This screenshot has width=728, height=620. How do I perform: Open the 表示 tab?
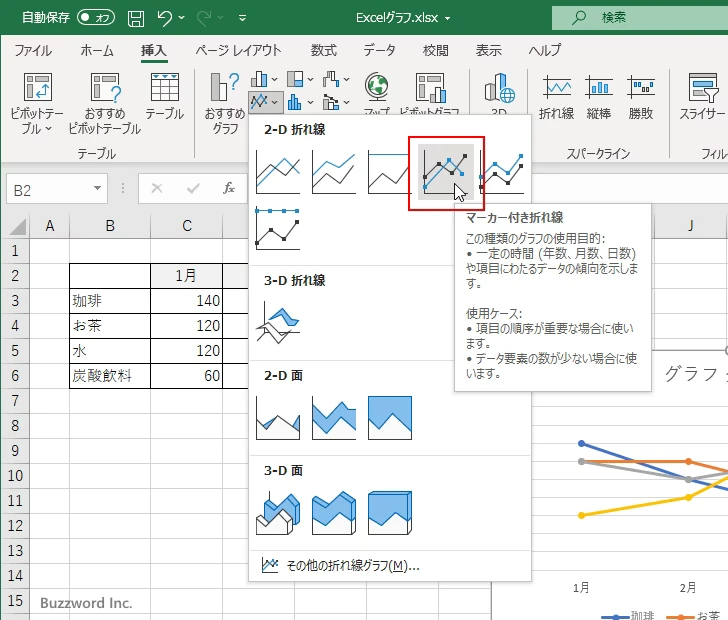pyautogui.click(x=488, y=50)
